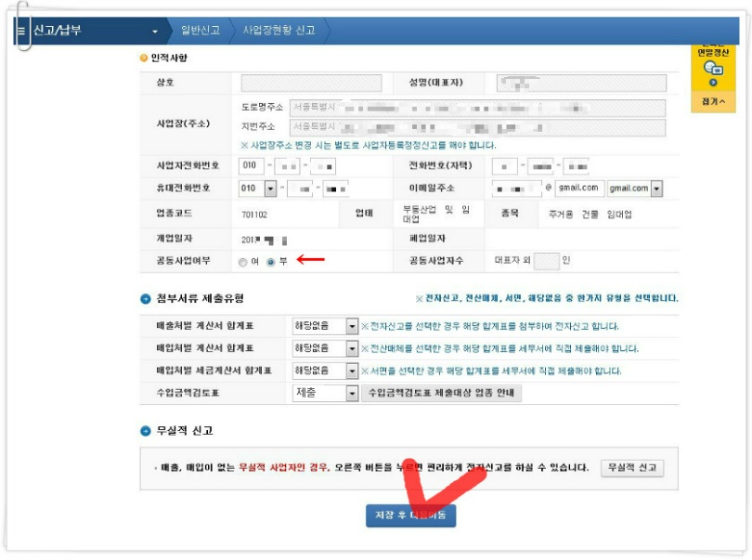The image size is (752, 560).
Task: Select the 여 radio for 공동사업여부
Action: click(242, 262)
